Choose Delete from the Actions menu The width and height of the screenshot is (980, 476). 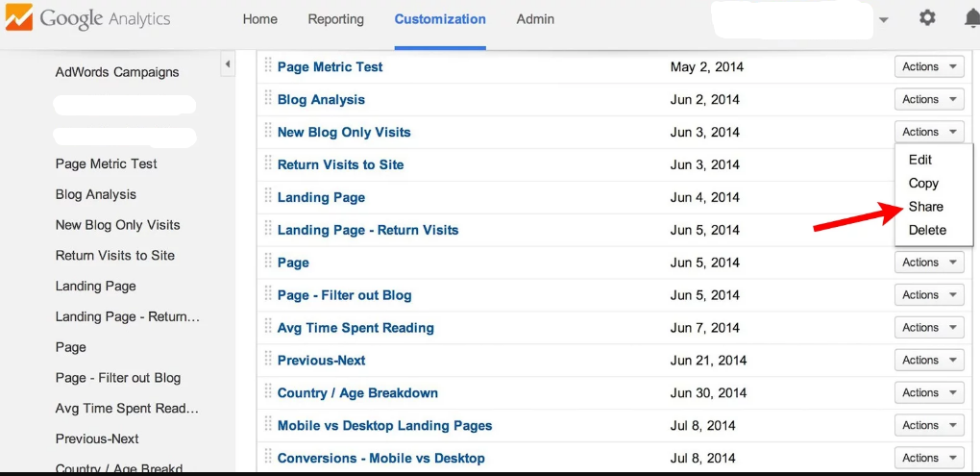pyautogui.click(x=927, y=230)
